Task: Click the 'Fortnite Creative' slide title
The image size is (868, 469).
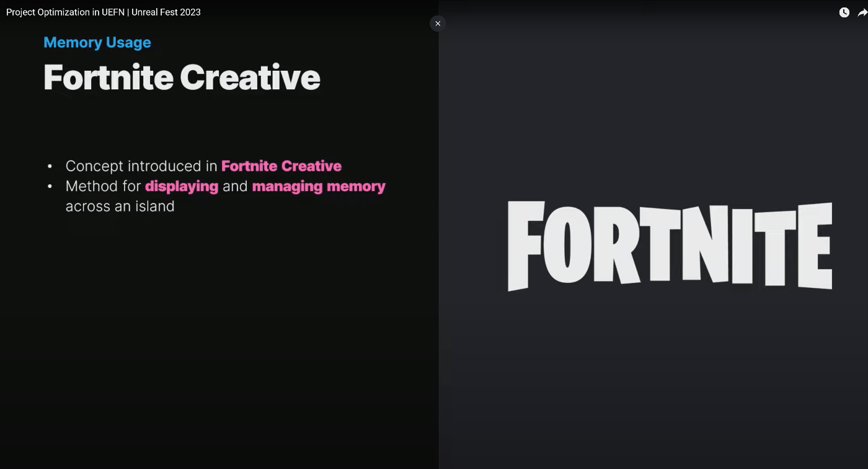Action: click(182, 78)
